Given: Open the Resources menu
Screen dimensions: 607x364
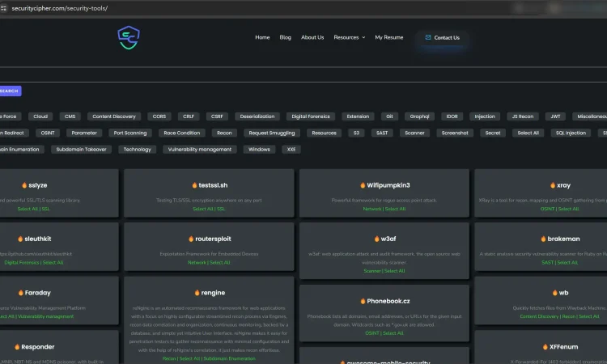Looking at the screenshot, I should point(346,37).
